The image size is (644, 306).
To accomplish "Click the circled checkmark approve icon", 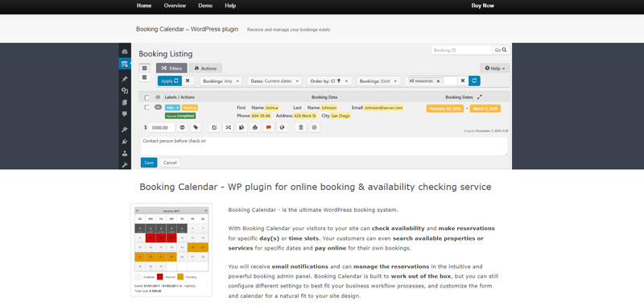I will pos(314,128).
